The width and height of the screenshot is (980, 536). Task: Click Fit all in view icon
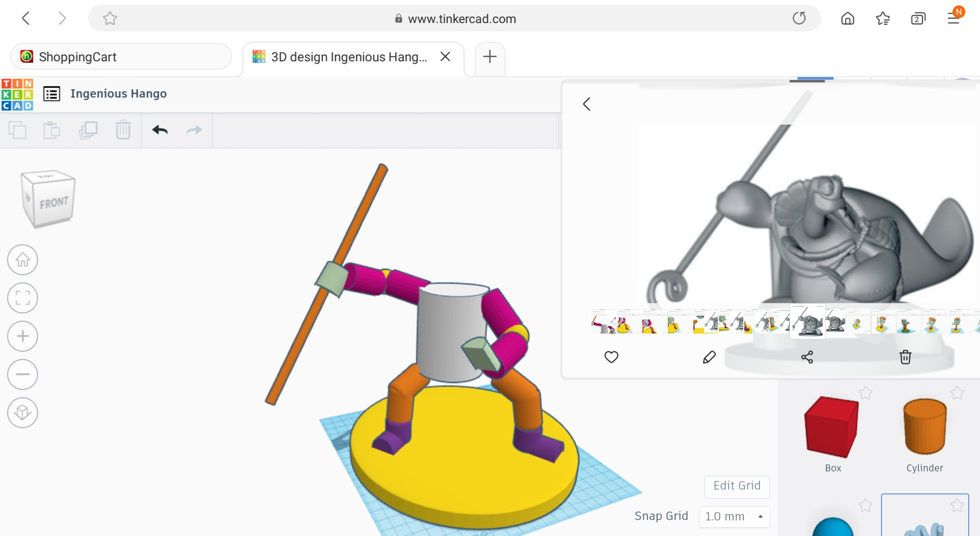23,298
